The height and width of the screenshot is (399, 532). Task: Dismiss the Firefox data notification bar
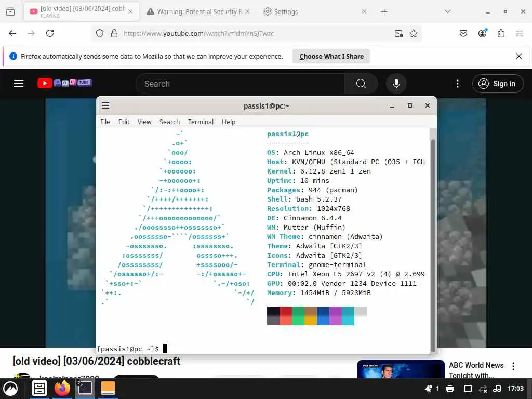pyautogui.click(x=519, y=56)
